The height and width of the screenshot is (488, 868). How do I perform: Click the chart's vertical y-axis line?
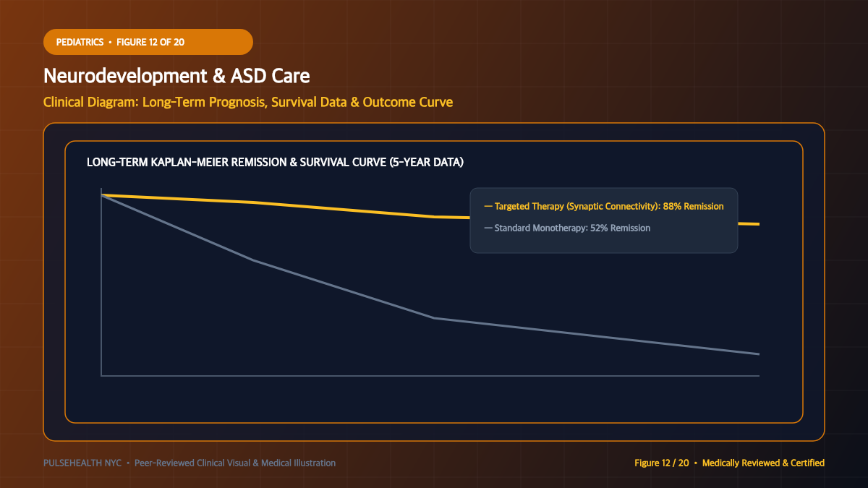(101, 282)
